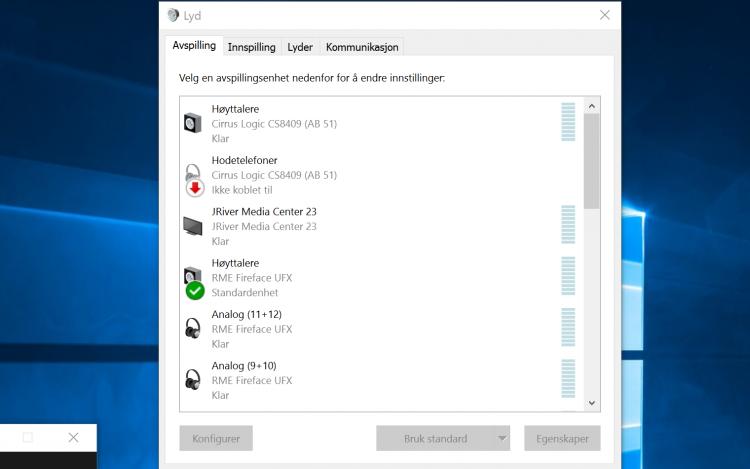Image resolution: width=750 pixels, height=469 pixels.
Task: Select JRiver Media Center 23 device name
Action: click(x=264, y=211)
